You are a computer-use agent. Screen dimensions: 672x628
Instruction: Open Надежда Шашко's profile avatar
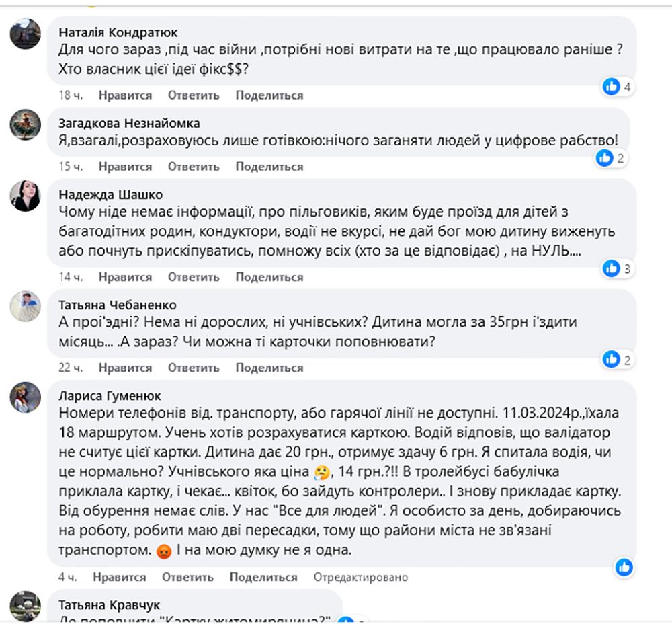click(25, 195)
